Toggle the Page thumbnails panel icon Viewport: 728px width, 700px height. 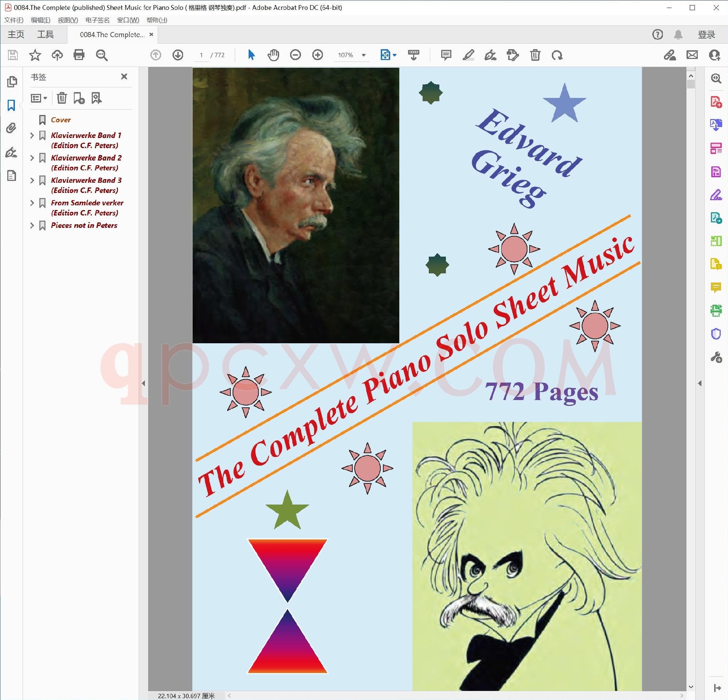pos(11,81)
